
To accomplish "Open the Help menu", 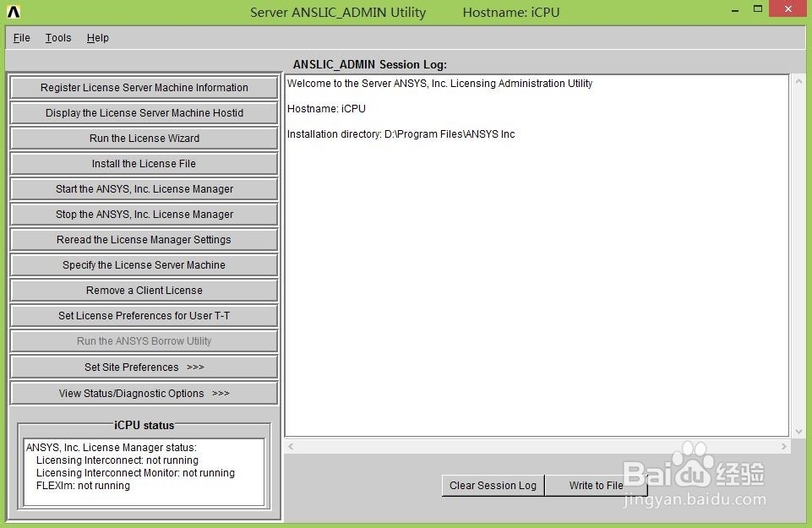I will click(x=97, y=37).
